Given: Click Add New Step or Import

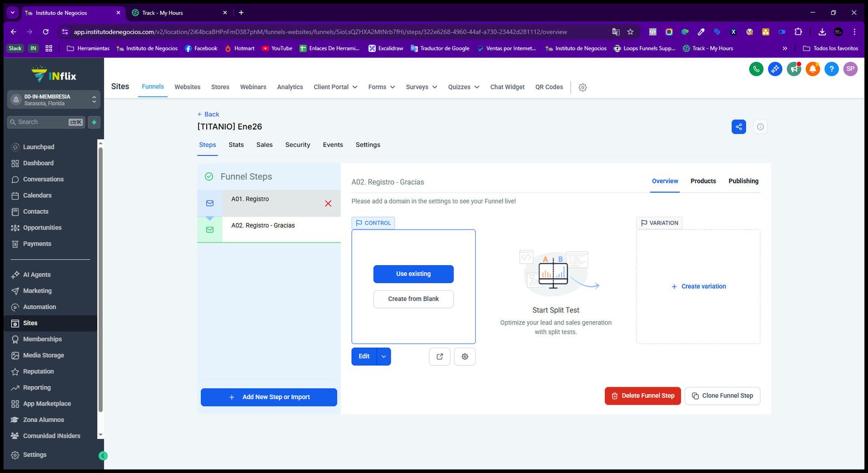Looking at the screenshot, I should [x=269, y=397].
